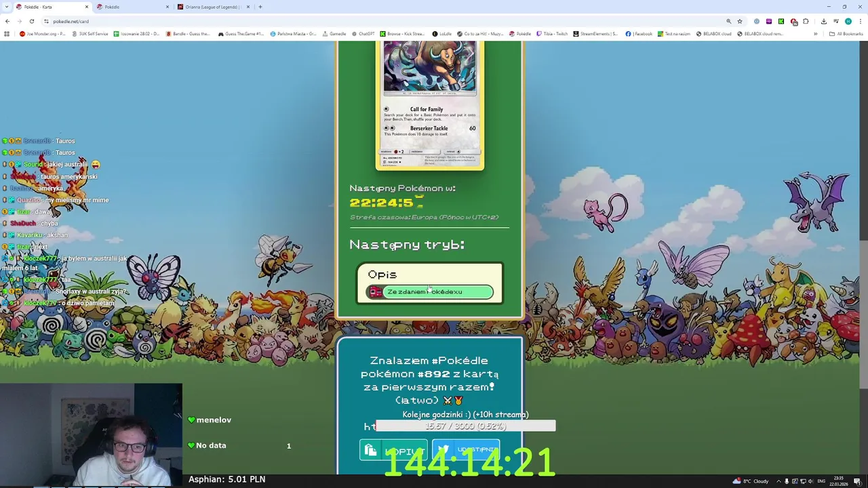Go back to the previous page
868x488 pixels.
[7, 21]
